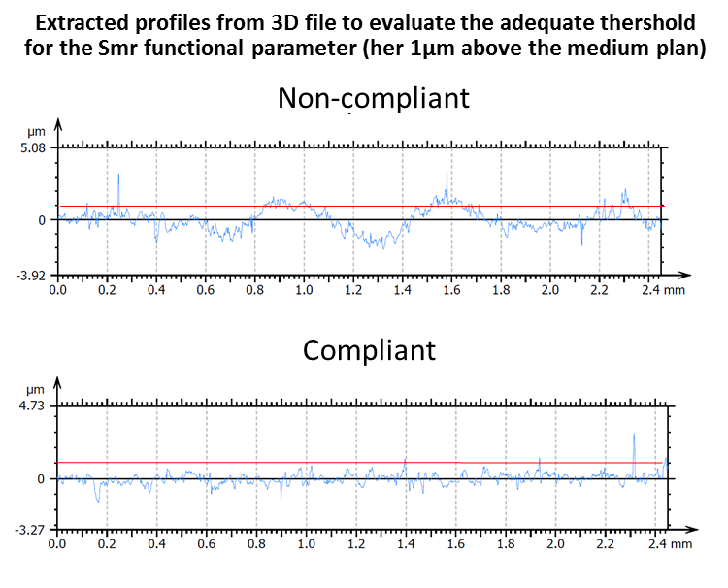This screenshot has height=588, width=728.
Task: Click the 0.6 x-axis label on Non-compliant chart
Action: [205, 290]
